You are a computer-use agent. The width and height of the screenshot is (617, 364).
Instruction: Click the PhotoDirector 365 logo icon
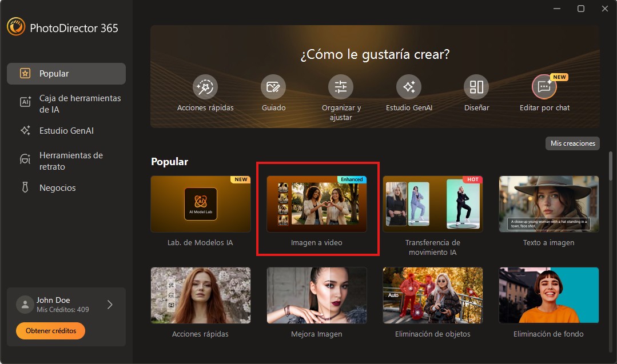tap(16, 27)
